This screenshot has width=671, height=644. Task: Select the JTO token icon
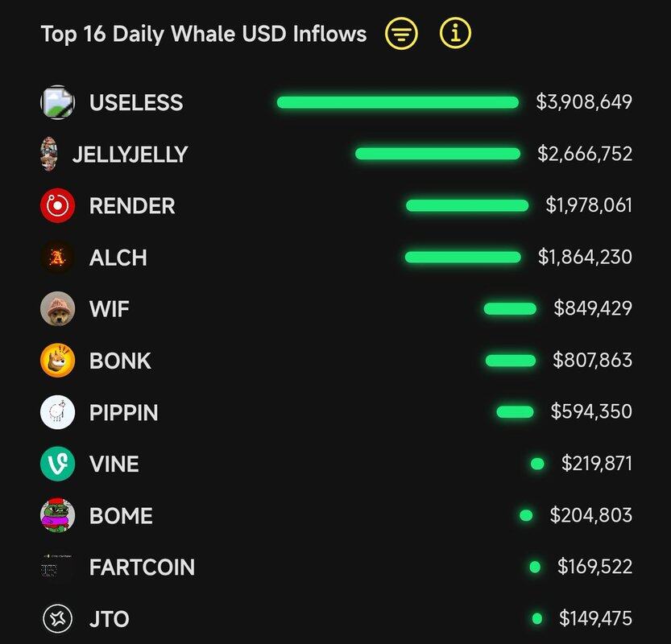(57, 619)
